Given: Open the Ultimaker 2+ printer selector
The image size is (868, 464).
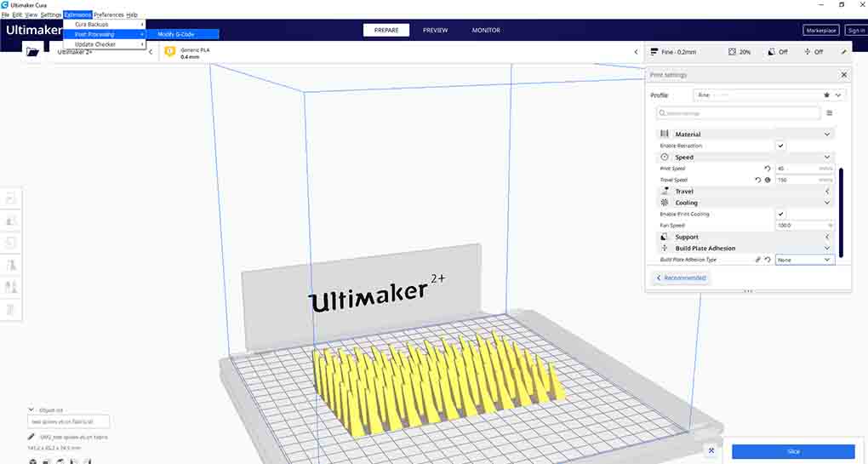Looking at the screenshot, I should point(106,52).
